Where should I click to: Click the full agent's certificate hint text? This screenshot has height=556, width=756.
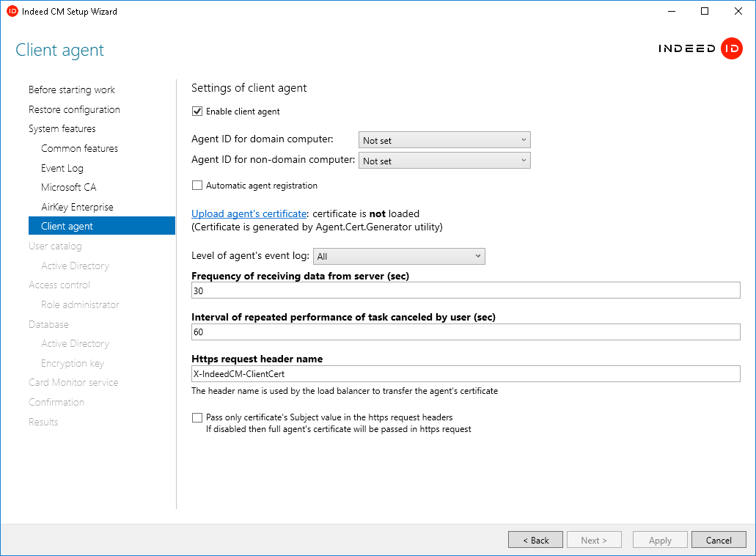[339, 429]
